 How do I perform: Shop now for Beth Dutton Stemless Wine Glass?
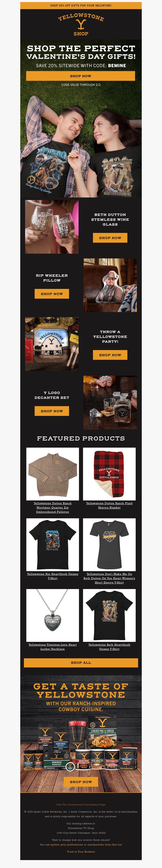[110, 238]
